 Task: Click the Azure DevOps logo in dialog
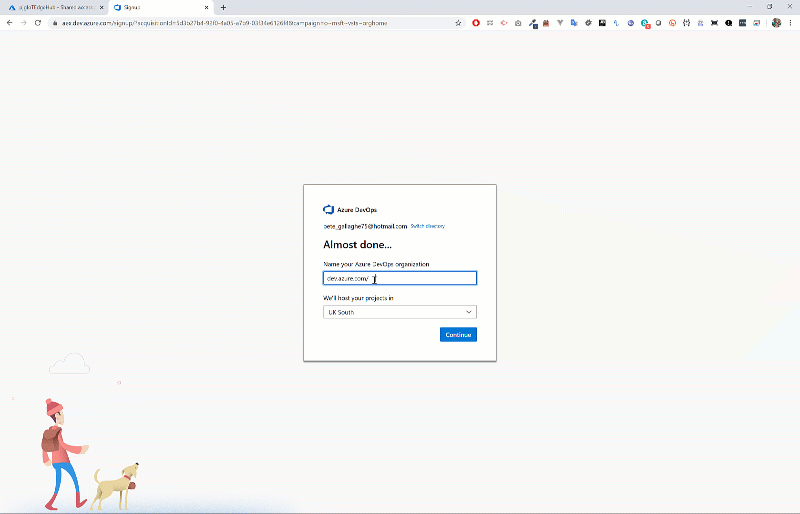[x=329, y=210]
